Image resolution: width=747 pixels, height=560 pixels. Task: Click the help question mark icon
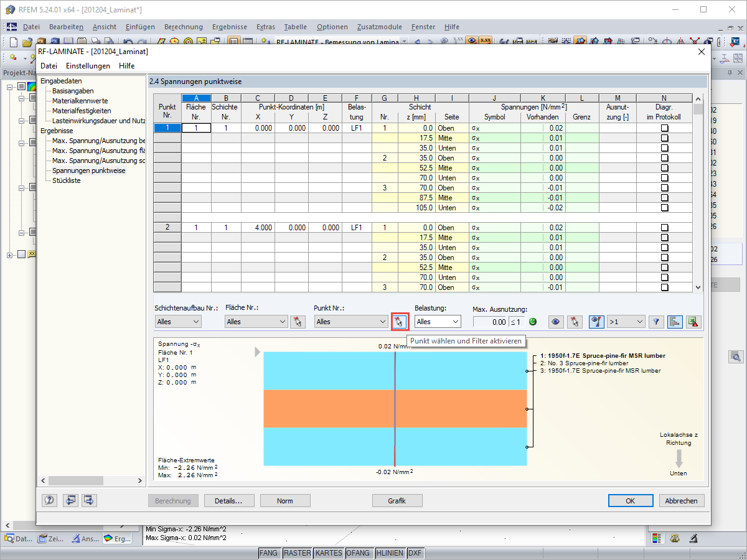(x=50, y=500)
